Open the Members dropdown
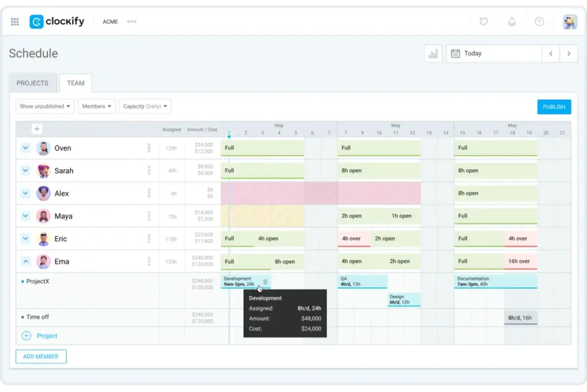 pos(96,107)
